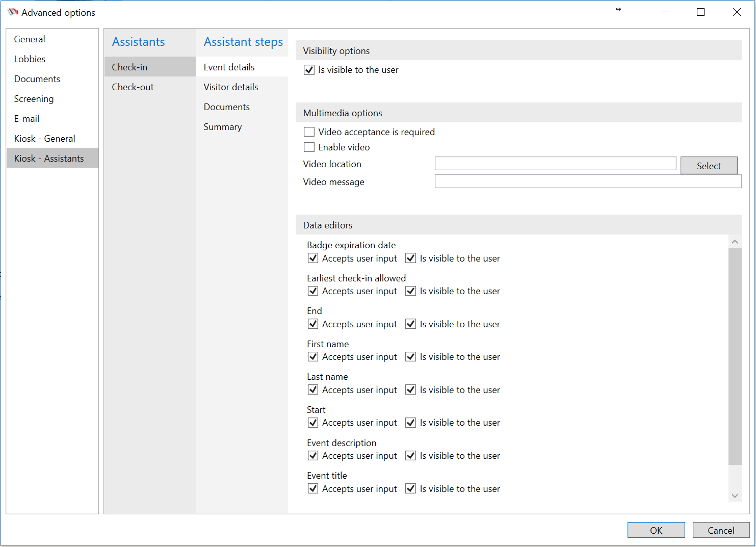Open the Documents assistant step
The image size is (756, 547).
tap(242, 107)
